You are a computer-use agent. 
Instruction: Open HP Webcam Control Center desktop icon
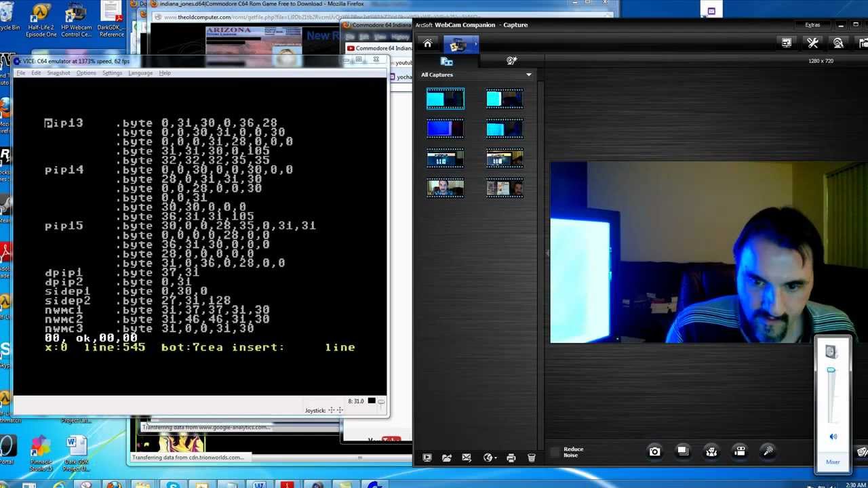click(x=76, y=20)
